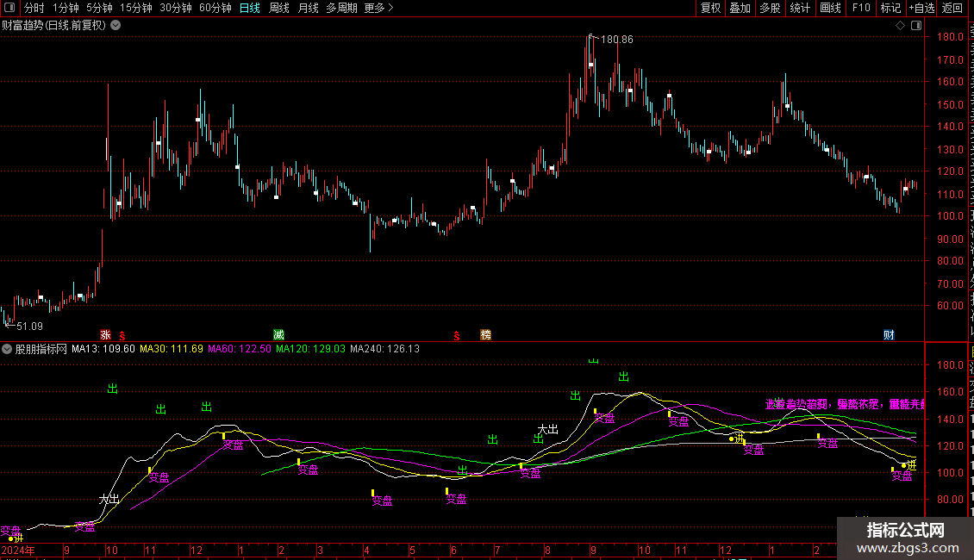974x560 pixels.
Task: Open F10 company info
Action: pyautogui.click(x=861, y=8)
